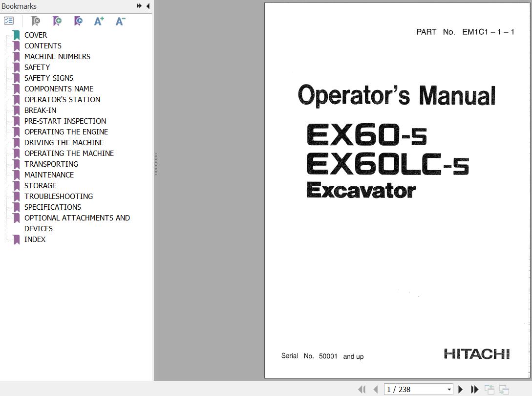Go to OPERATING THE ENGINE bookmark
This screenshot has height=396, width=532.
[x=66, y=132]
